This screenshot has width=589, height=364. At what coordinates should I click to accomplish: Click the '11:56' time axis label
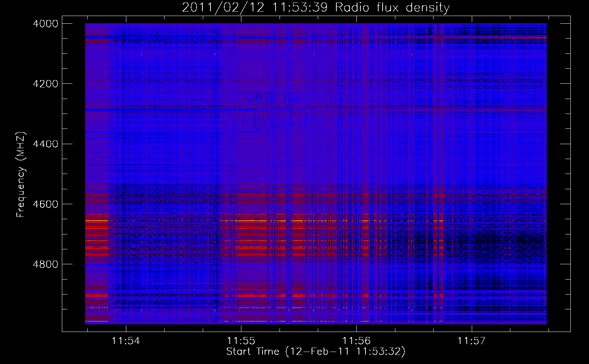[x=356, y=341]
